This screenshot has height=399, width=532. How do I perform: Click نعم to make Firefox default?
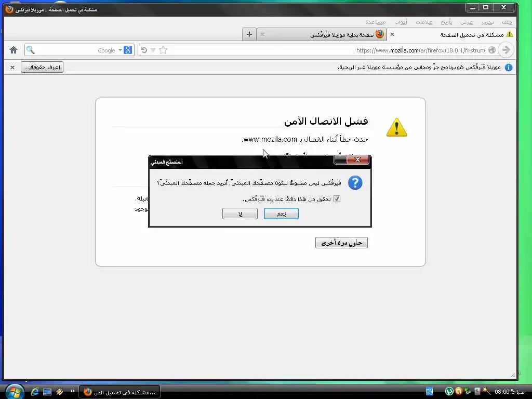tap(281, 214)
